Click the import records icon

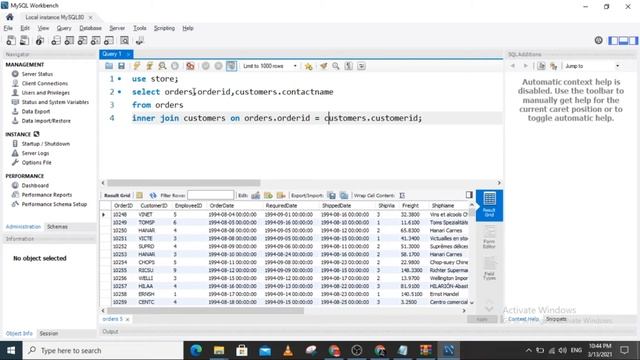pos(344,195)
